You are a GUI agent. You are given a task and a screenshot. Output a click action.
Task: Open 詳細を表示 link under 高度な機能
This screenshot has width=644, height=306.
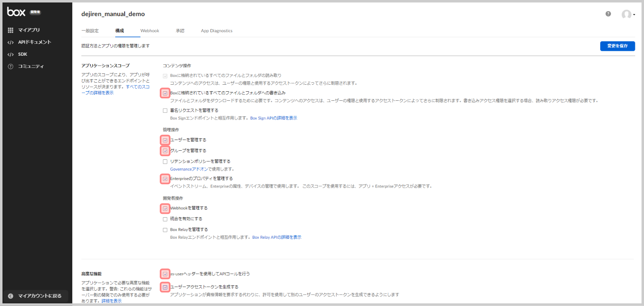[111, 301]
